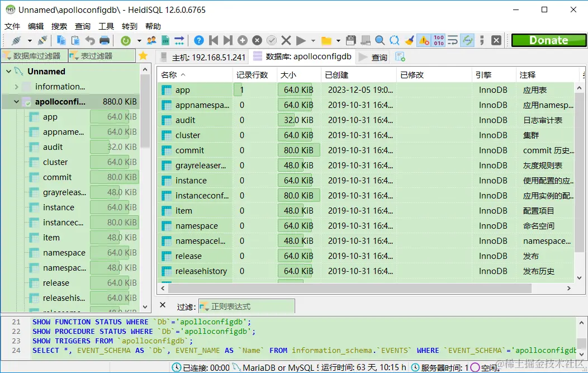Click the 数据库过滤器 filter field
Screen dimensions: 588x373
pos(35,56)
